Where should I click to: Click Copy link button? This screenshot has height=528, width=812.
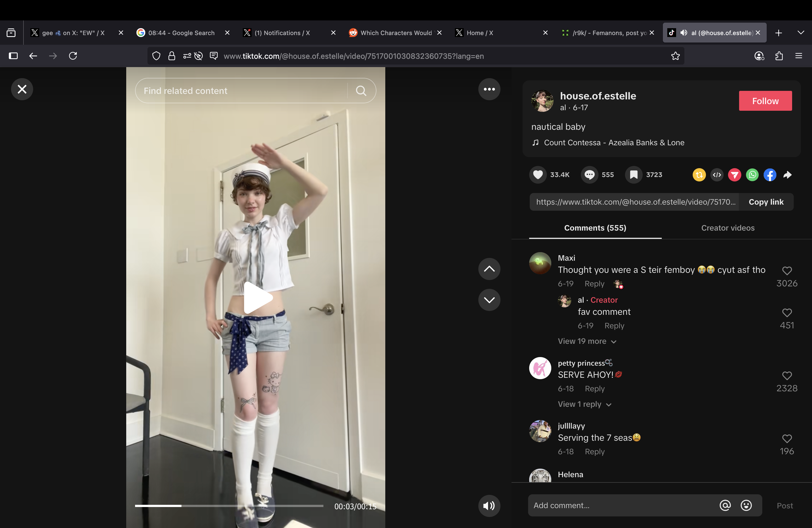tap(766, 202)
